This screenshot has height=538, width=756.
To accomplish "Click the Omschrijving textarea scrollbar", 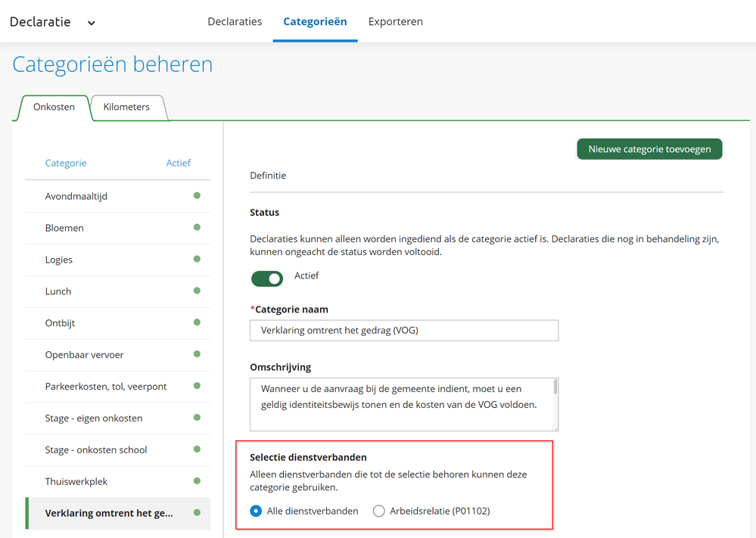I will coord(555,387).
